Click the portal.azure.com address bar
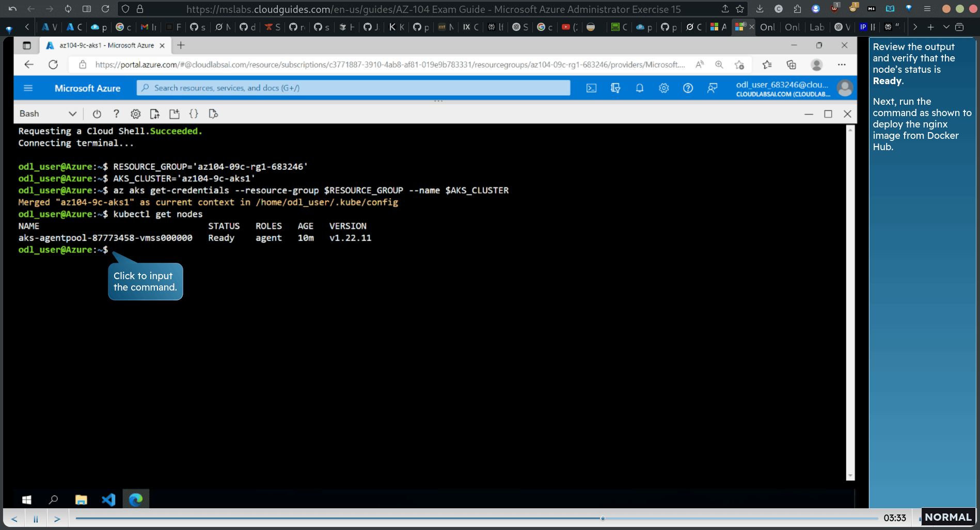This screenshot has width=980, height=530. [x=390, y=65]
